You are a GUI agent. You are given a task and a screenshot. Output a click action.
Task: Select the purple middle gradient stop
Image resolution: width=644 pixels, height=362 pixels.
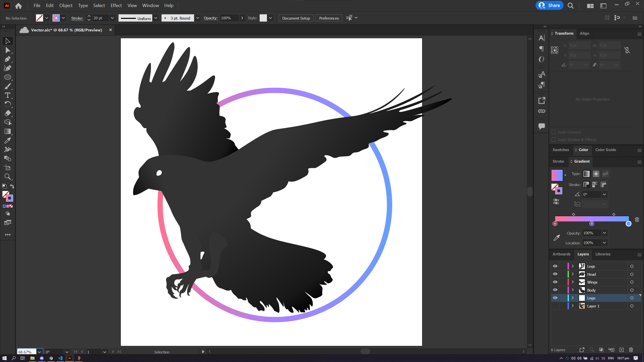pyautogui.click(x=592, y=224)
